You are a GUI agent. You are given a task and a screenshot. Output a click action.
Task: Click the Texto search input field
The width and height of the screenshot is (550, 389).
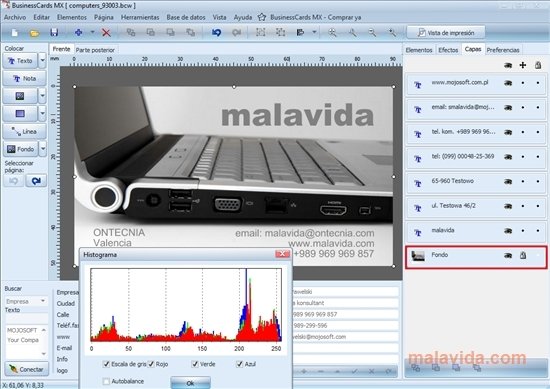pyautogui.click(x=26, y=318)
